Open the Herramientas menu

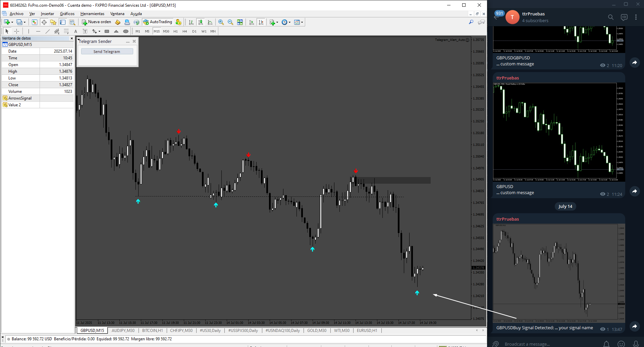pyautogui.click(x=92, y=14)
